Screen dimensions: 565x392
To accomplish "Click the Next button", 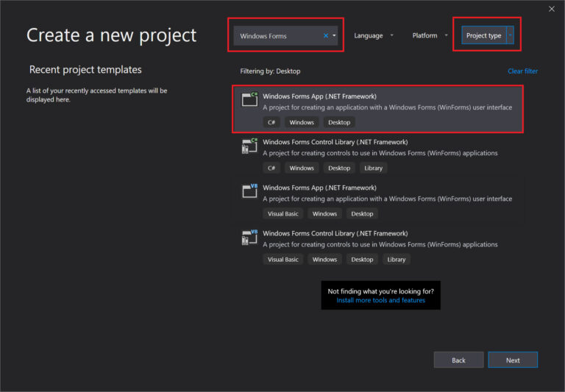I will pyautogui.click(x=513, y=360).
